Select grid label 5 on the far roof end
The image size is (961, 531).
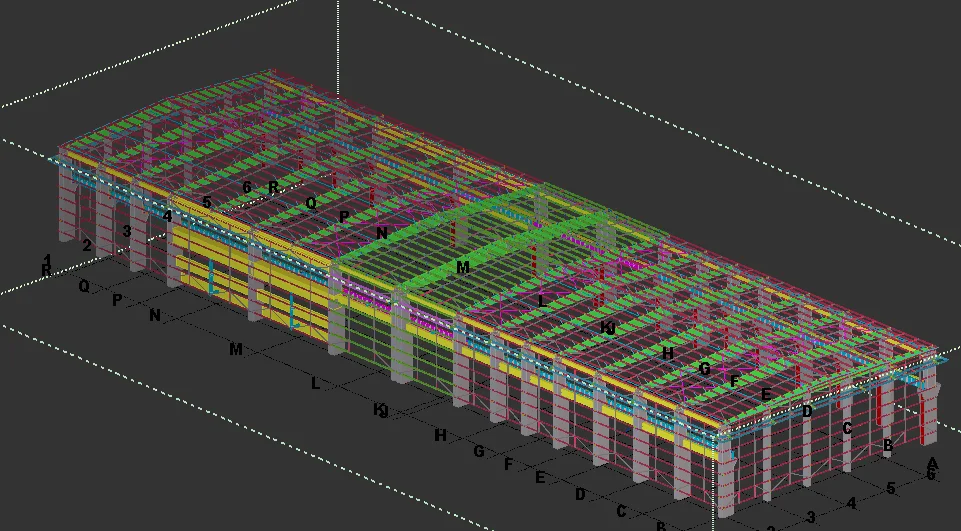click(207, 202)
